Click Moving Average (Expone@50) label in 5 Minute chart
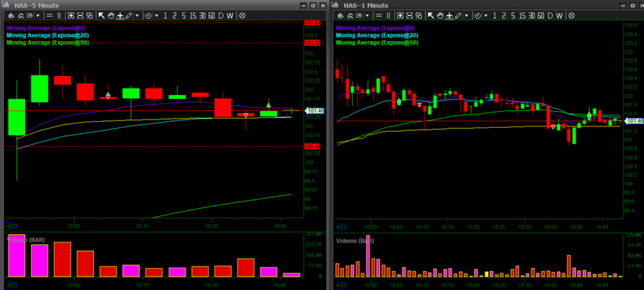 [x=47, y=43]
